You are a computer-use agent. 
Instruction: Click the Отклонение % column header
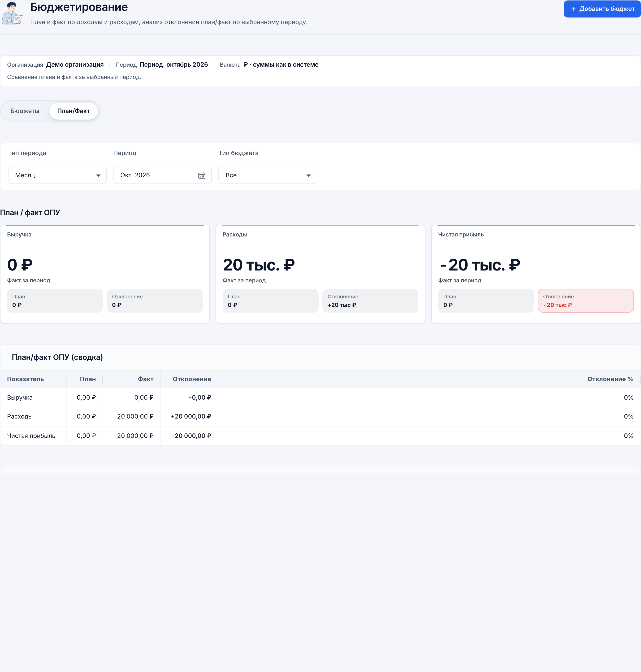610,379
